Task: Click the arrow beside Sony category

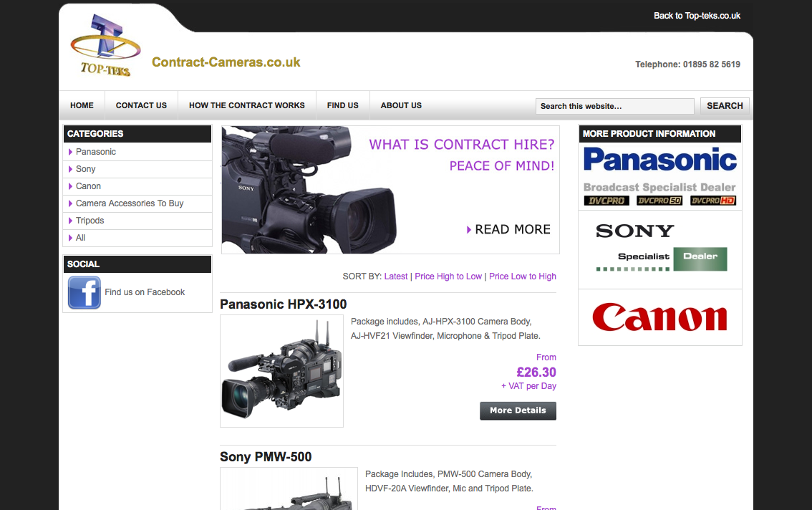Action: (70, 169)
